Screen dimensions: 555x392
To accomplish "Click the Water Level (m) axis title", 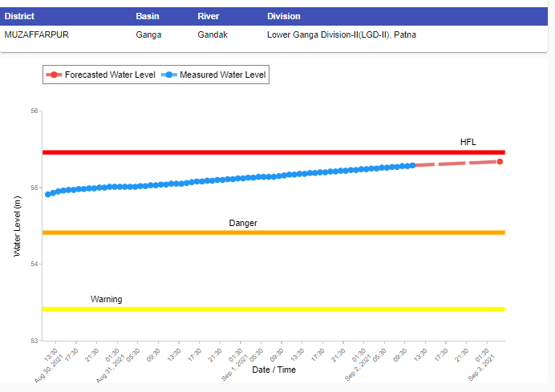I will tap(17, 226).
